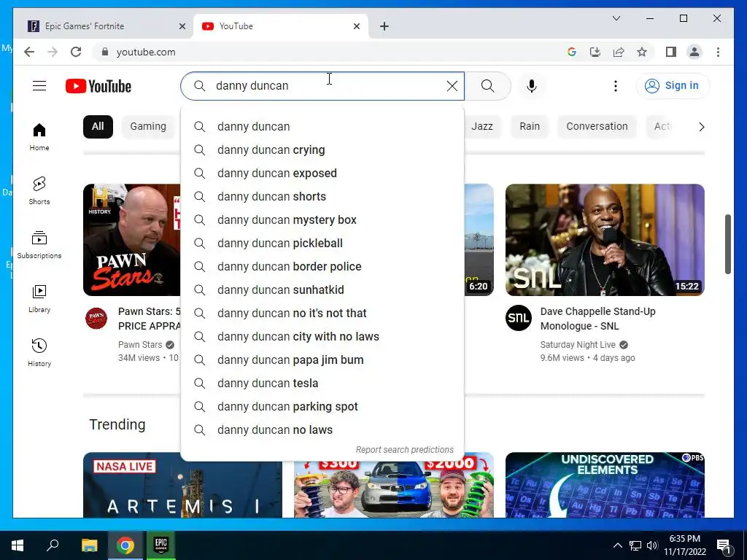
Task: Open the Undiscovered Elements PBS thumbnail
Action: [x=605, y=485]
